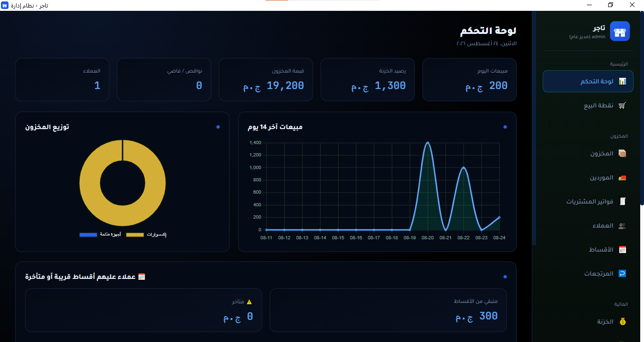The width and height of the screenshot is (644, 342).
Task: Click the متأخر overdue amount card
Action: click(143, 310)
